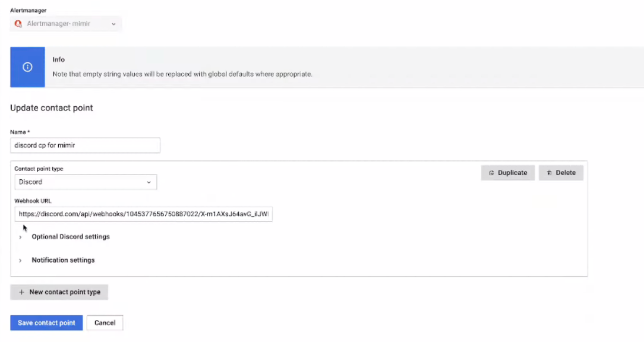The height and width of the screenshot is (342, 644).
Task: Expand the chevron beside Notification settings
Action: coord(20,260)
